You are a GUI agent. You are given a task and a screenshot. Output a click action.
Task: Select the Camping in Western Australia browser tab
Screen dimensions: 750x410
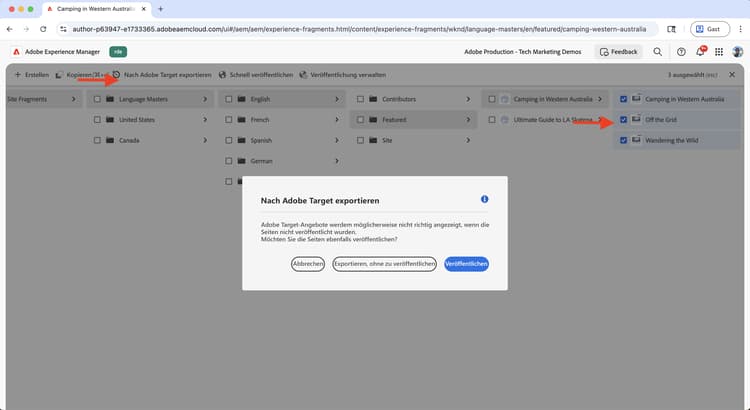click(96, 9)
